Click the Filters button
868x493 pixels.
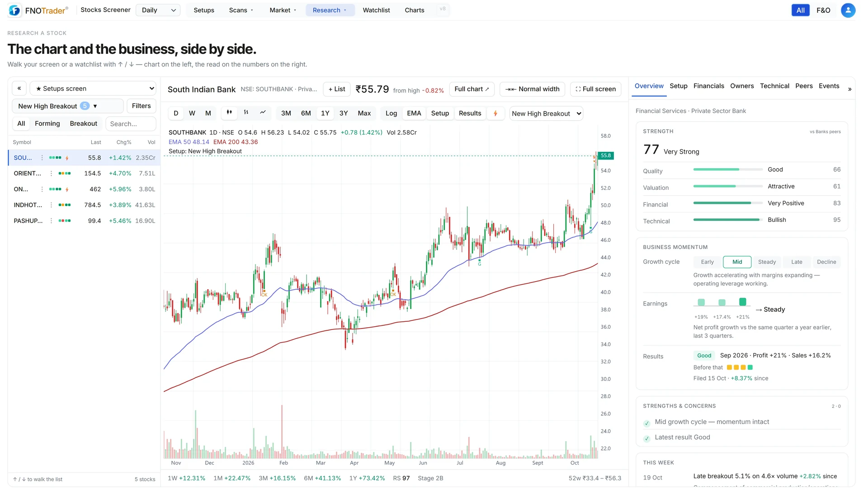click(x=141, y=106)
